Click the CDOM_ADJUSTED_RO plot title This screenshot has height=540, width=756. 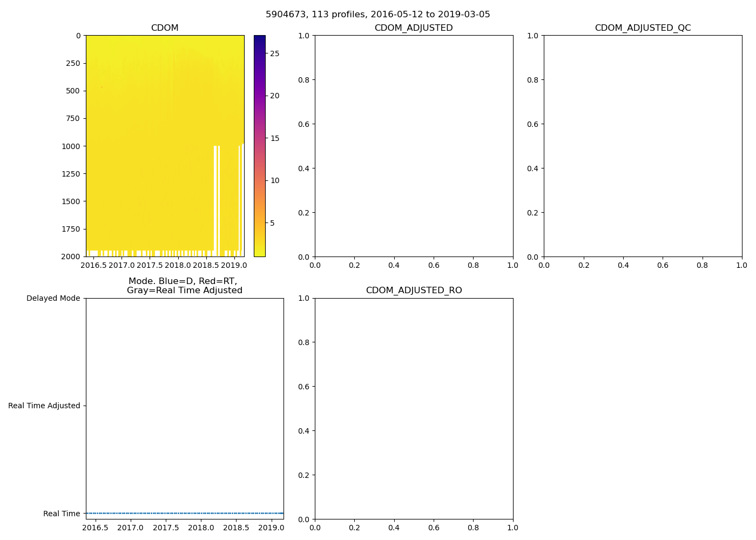414,291
